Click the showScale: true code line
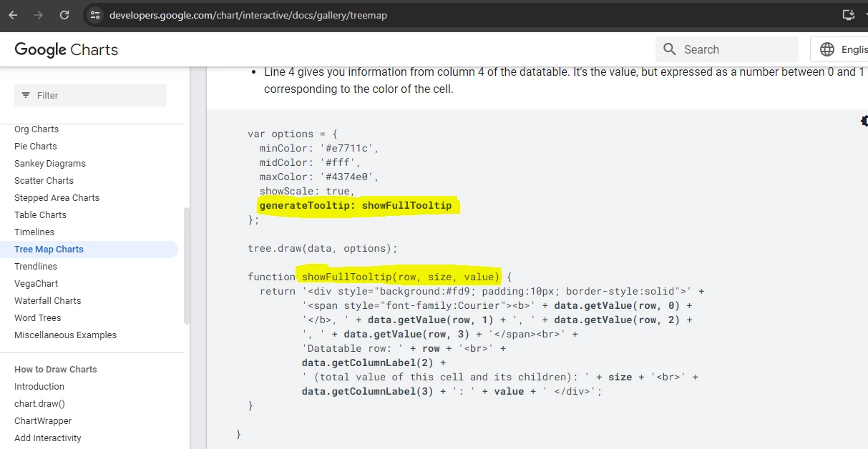Screen dimensions: 868x449 [307, 191]
